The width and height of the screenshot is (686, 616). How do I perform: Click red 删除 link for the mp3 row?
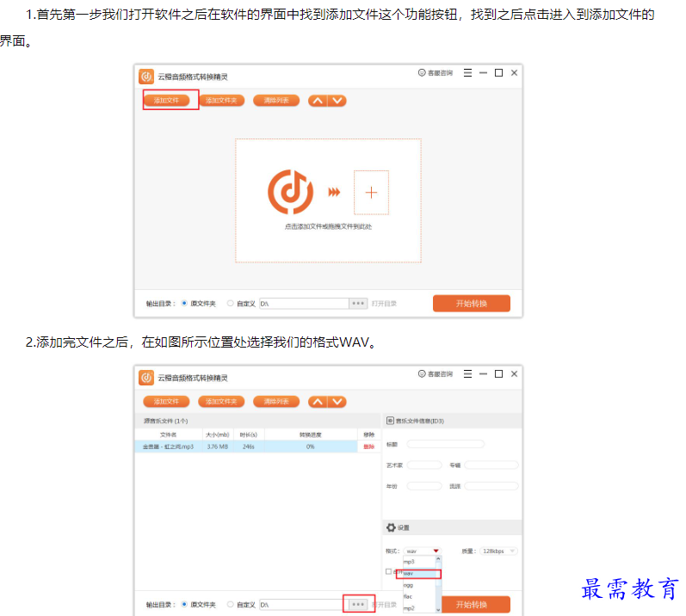(368, 447)
